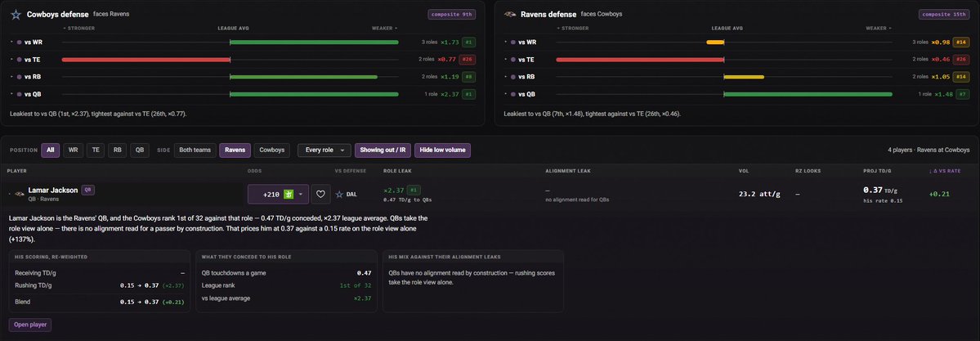
Task: Sort by Δ VS RATE column header
Action: [x=944, y=171]
